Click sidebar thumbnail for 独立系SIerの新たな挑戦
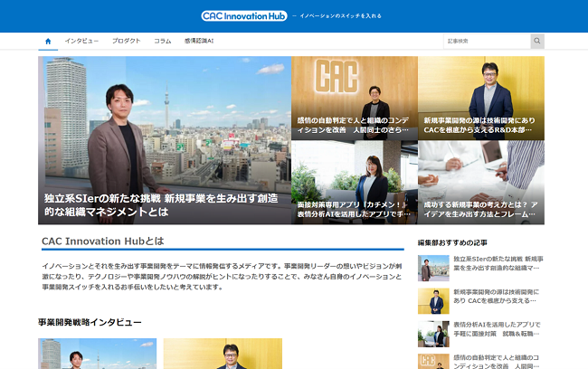588x369 pixels. [x=433, y=268]
